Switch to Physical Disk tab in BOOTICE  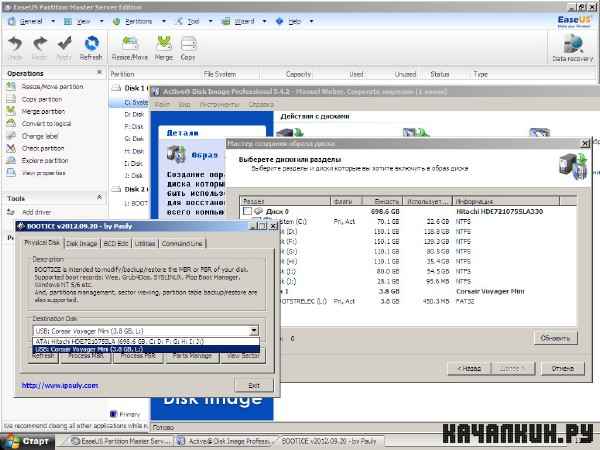pyautogui.click(x=42, y=243)
